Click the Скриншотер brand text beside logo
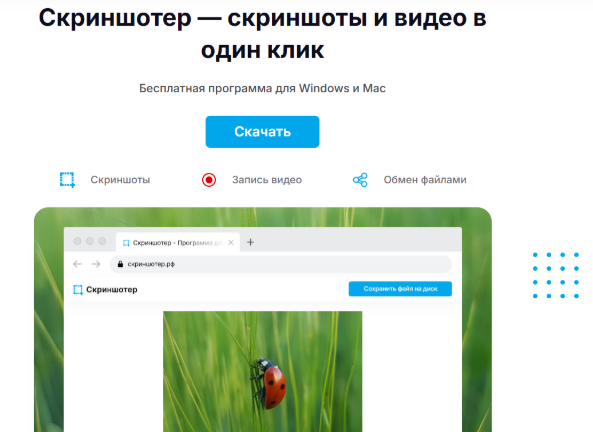The width and height of the screenshot is (593, 432). (x=112, y=290)
